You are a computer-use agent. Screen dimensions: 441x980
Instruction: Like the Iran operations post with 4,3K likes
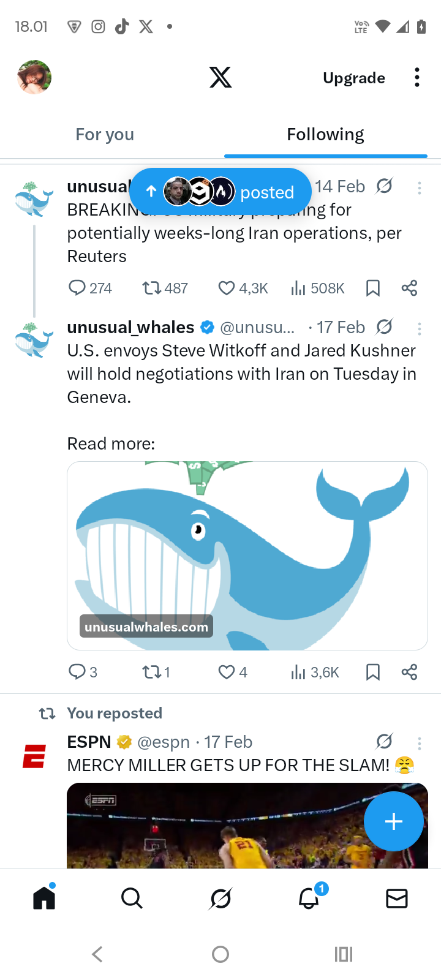pos(227,288)
